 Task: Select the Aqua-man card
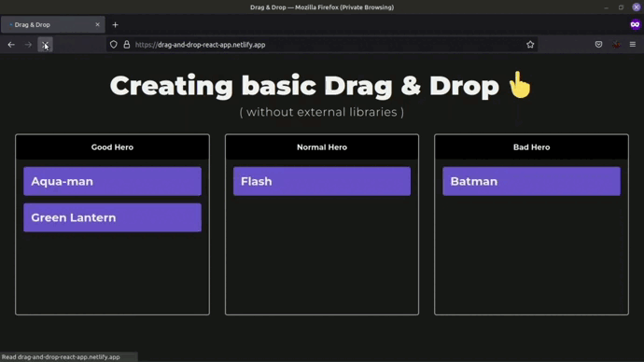click(x=112, y=181)
